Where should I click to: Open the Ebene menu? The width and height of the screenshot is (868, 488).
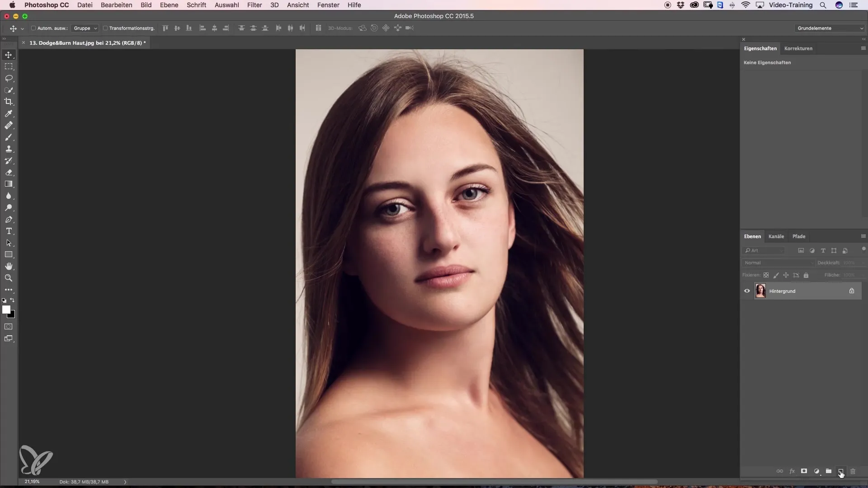pyautogui.click(x=169, y=5)
